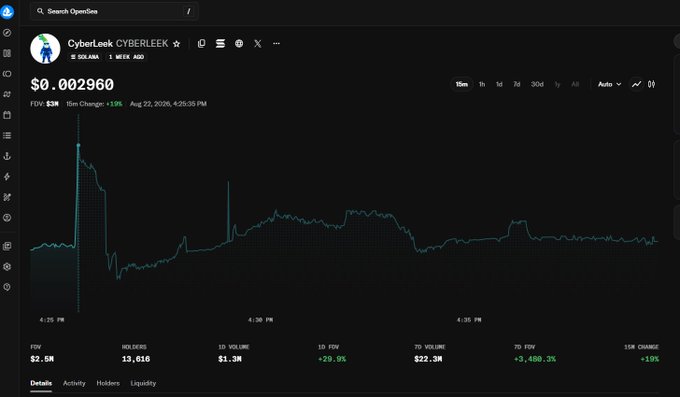The height and width of the screenshot is (397, 680).
Task: Open the compass Discover sidebar icon
Action: tap(7, 33)
